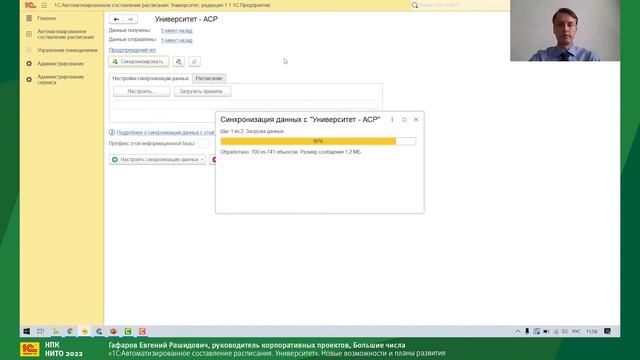Click the 1C logo icon
Screen dimensions: 640x360
tap(30, 5)
